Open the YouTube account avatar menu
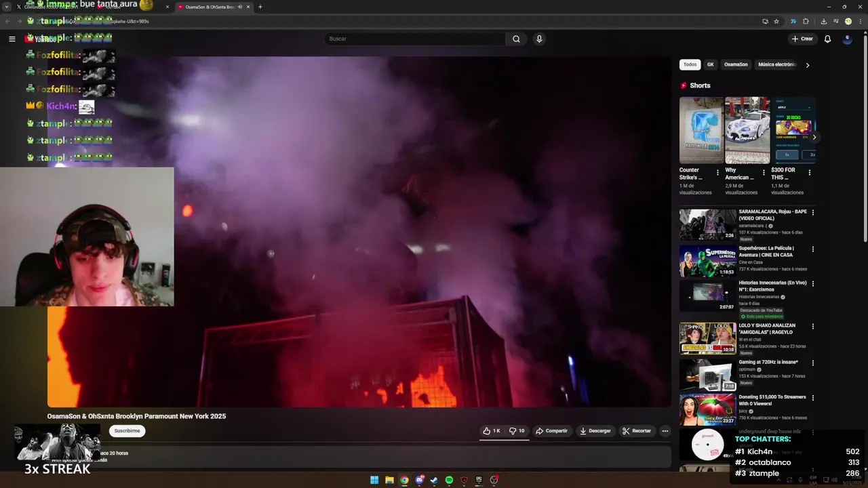The height and width of the screenshot is (488, 868). [847, 39]
